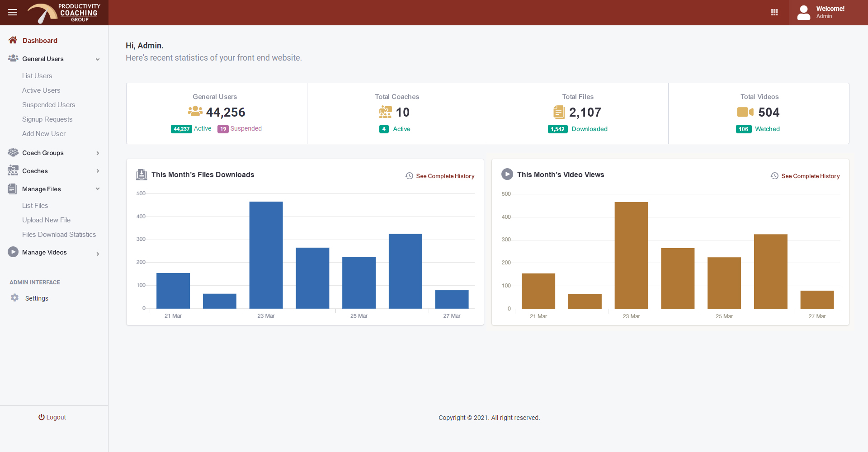The image size is (868, 452).
Task: Open the Welcome Admin account dropdown
Action: (828, 13)
